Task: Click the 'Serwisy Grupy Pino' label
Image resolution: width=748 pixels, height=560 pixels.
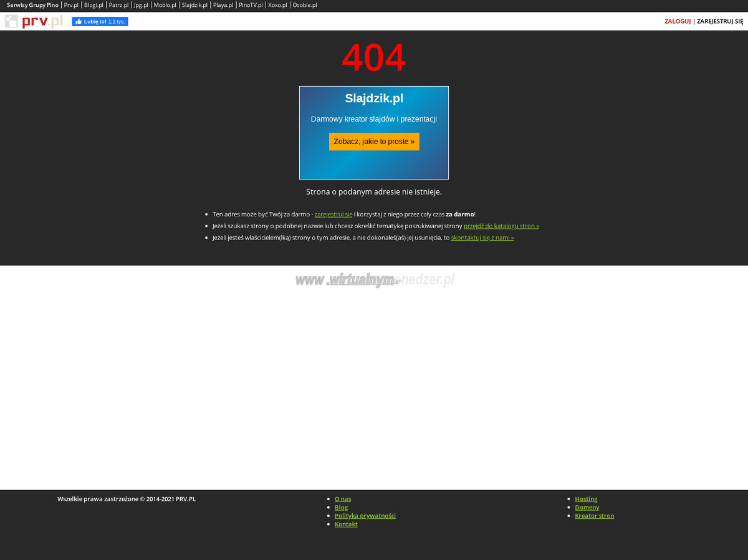Action: click(x=32, y=5)
